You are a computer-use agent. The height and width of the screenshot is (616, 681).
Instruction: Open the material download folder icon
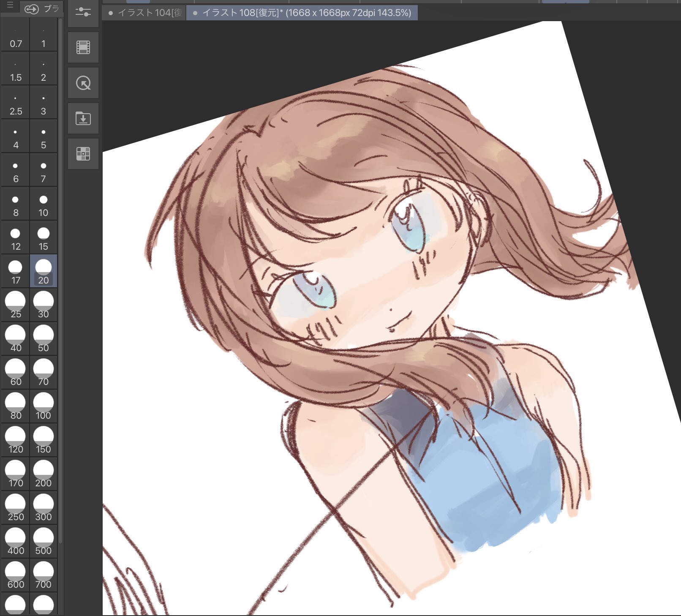coord(83,118)
